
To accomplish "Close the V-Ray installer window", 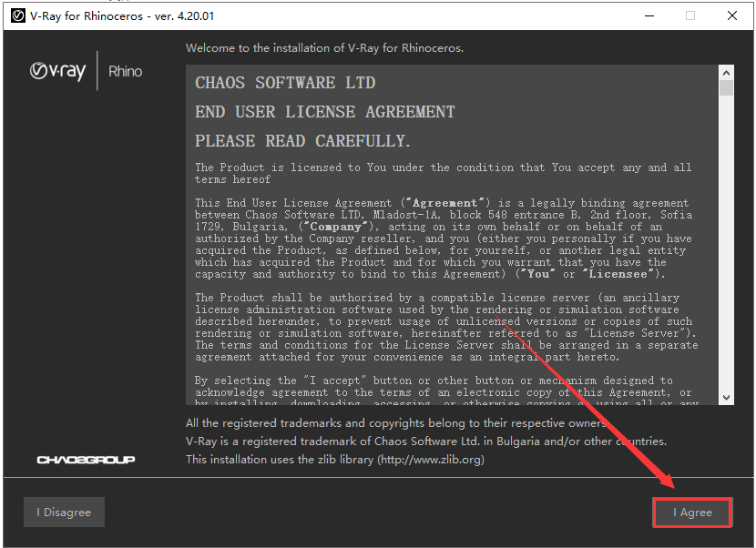I will pyautogui.click(x=732, y=15).
